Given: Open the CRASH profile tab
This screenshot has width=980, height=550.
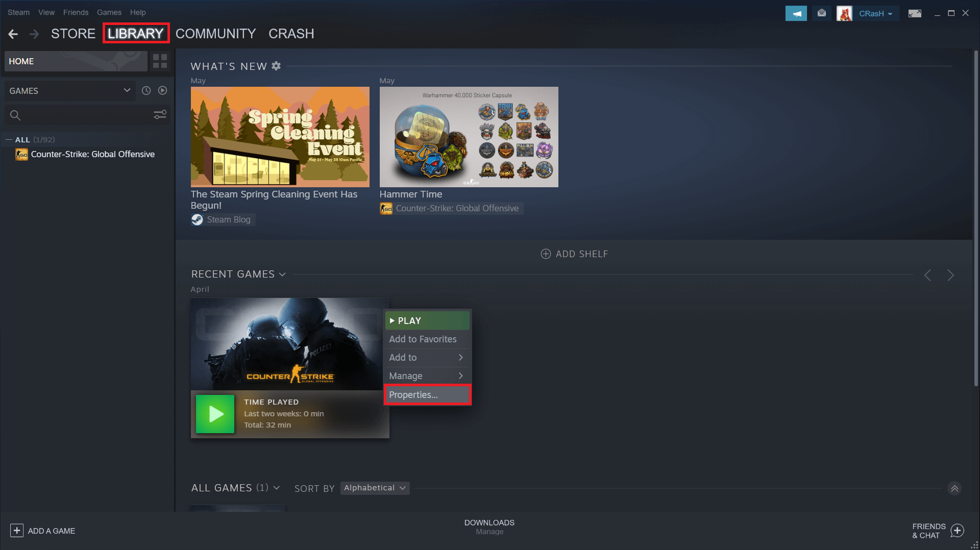Looking at the screenshot, I should pos(291,34).
